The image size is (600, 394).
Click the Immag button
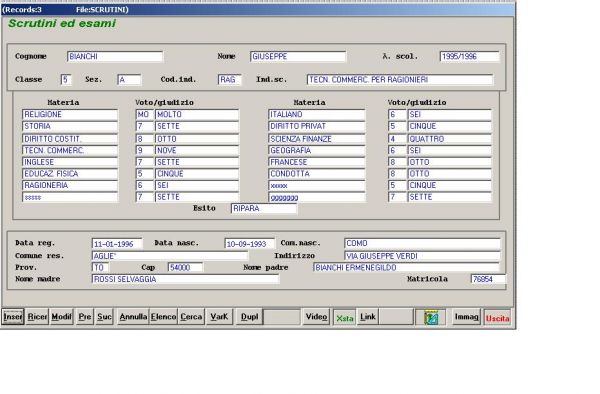point(466,317)
